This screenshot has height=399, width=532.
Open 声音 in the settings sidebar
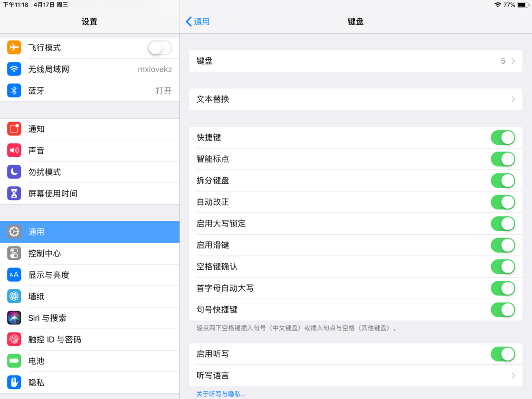pyautogui.click(x=90, y=150)
